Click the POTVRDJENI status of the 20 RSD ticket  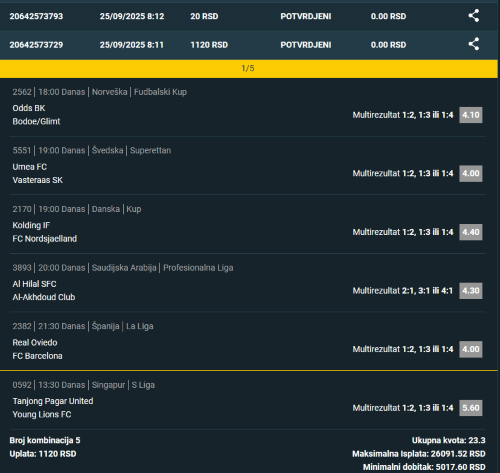click(306, 16)
